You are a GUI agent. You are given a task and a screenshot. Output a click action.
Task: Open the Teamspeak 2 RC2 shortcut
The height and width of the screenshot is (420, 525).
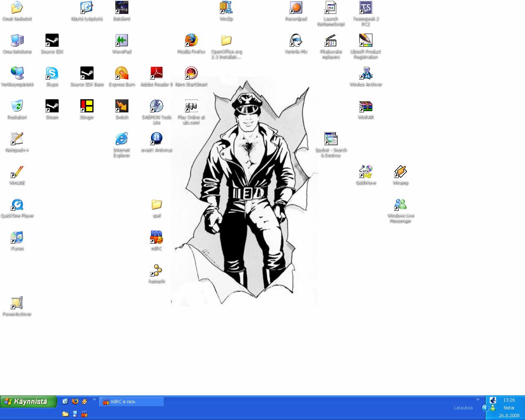365,14
